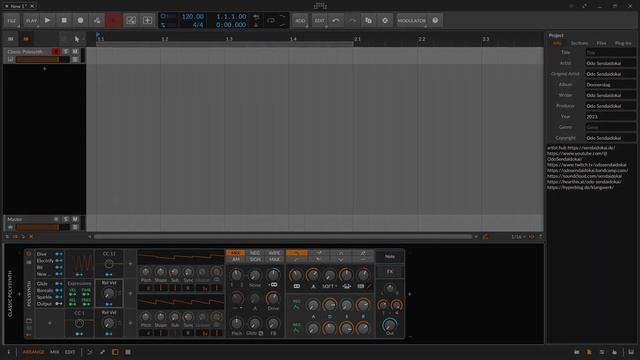Screen dimensions: 640x360
Task: Open the help question mark
Action: [x=435, y=20]
